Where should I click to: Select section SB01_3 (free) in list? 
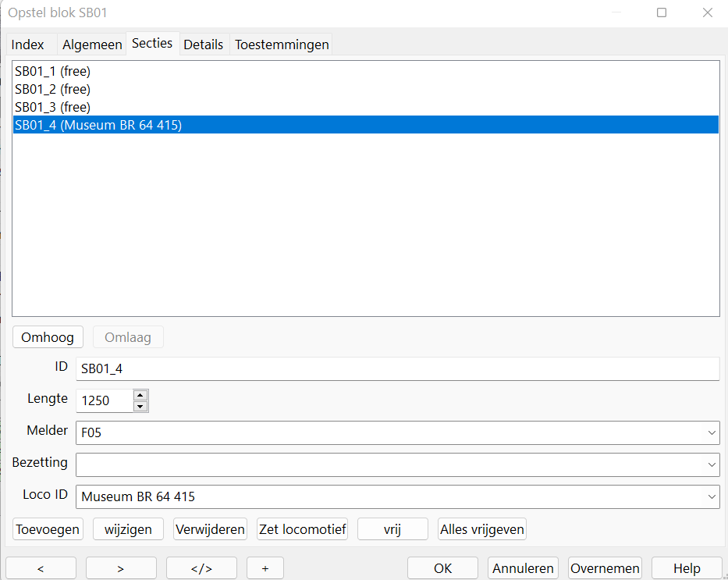[52, 107]
